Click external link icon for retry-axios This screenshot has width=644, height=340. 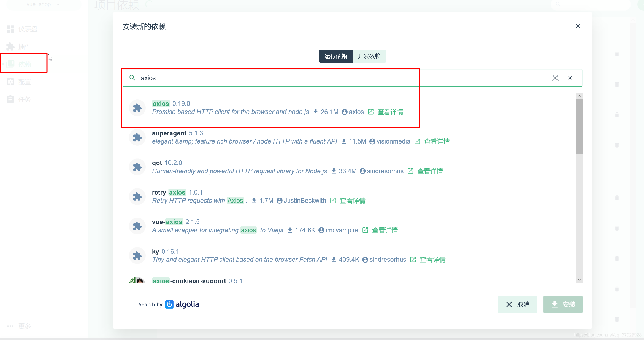pyautogui.click(x=333, y=201)
